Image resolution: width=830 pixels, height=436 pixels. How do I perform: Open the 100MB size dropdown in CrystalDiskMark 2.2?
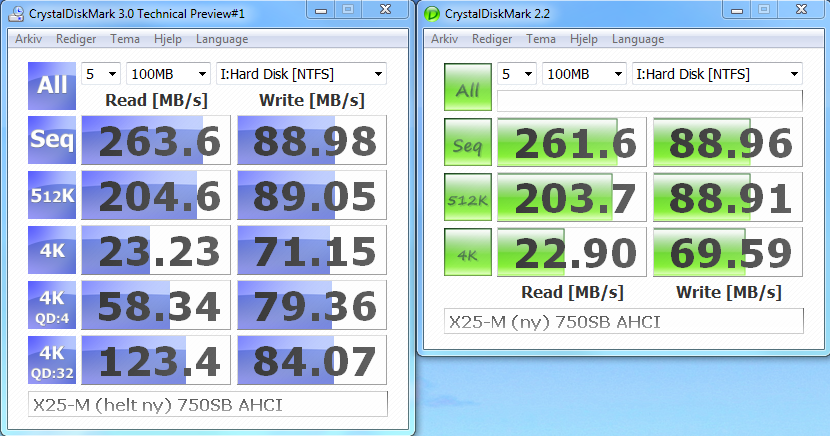coord(584,74)
